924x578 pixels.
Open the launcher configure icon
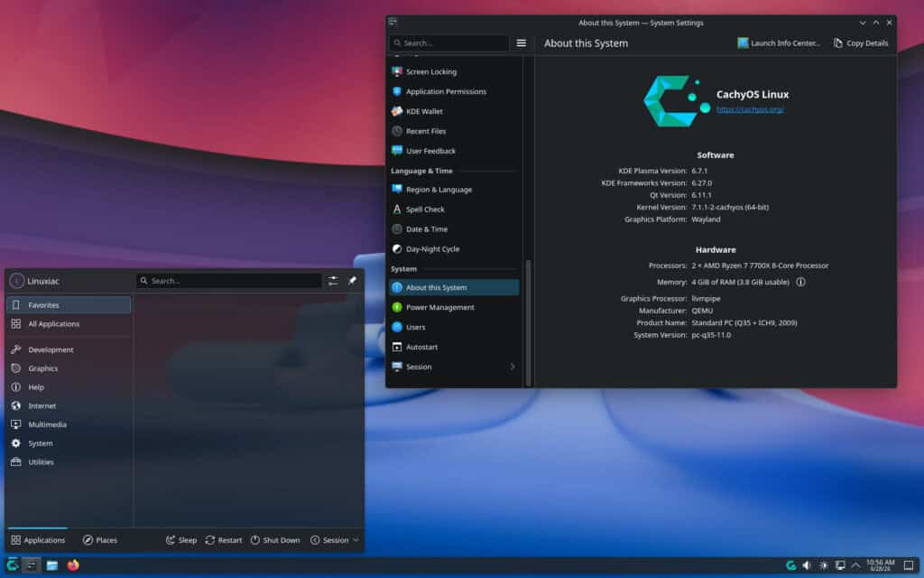coord(333,281)
